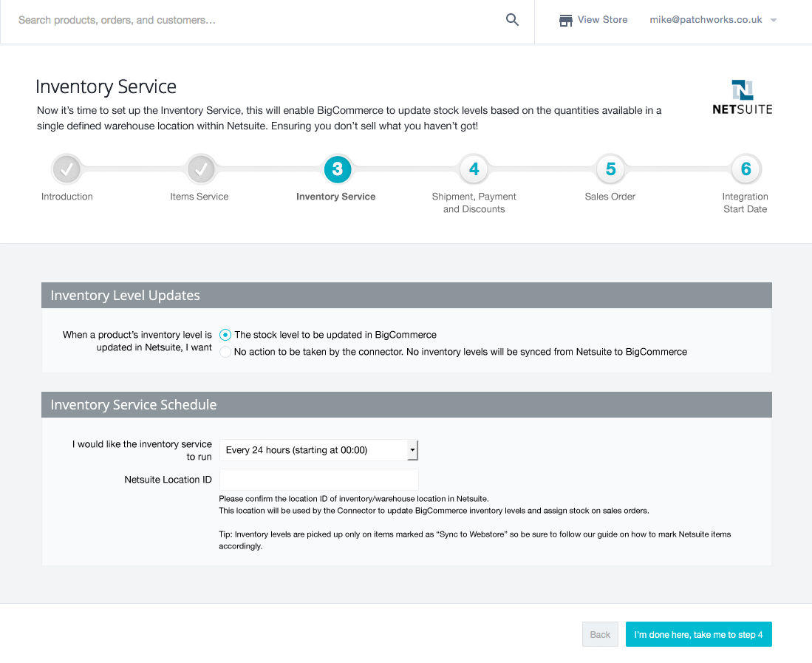Click the Inventory Service page heading
The image size is (812, 663).
tap(106, 86)
